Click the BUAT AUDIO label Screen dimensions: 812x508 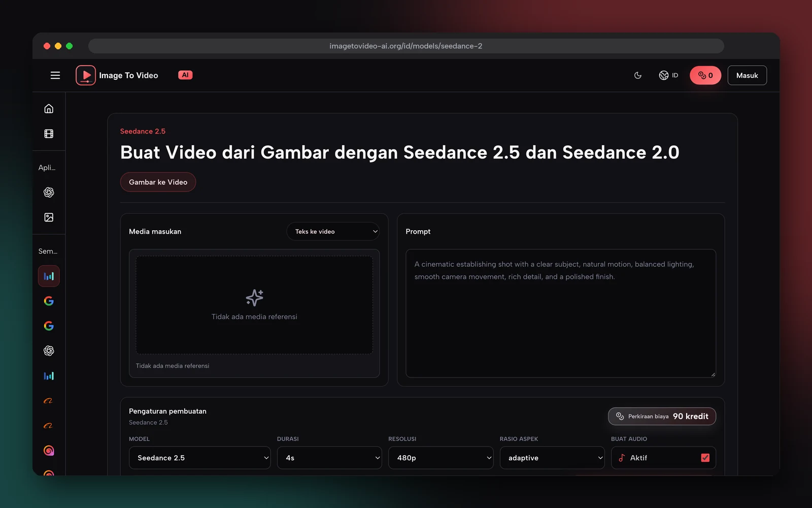coord(629,439)
